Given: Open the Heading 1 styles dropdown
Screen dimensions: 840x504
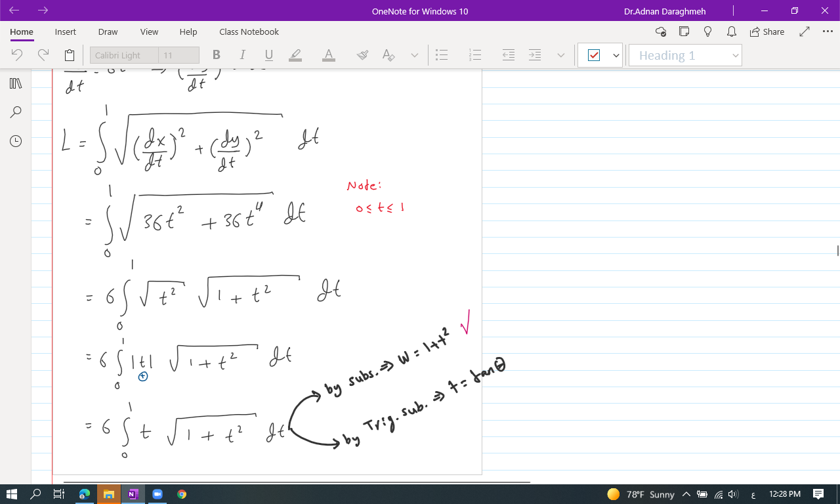Looking at the screenshot, I should [x=685, y=55].
